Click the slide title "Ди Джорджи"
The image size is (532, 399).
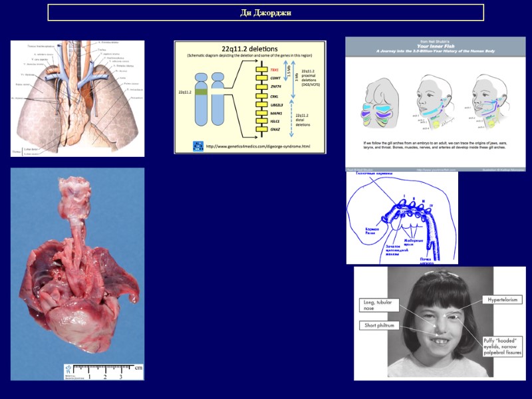[x=265, y=13]
